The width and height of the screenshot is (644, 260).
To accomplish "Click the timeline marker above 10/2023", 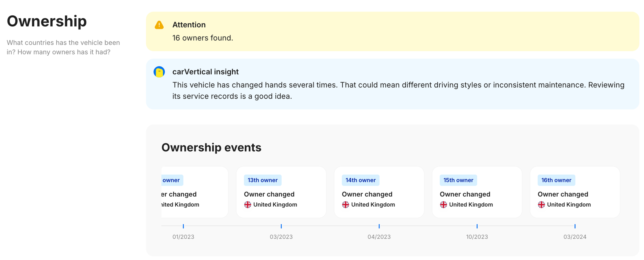I will tap(477, 226).
